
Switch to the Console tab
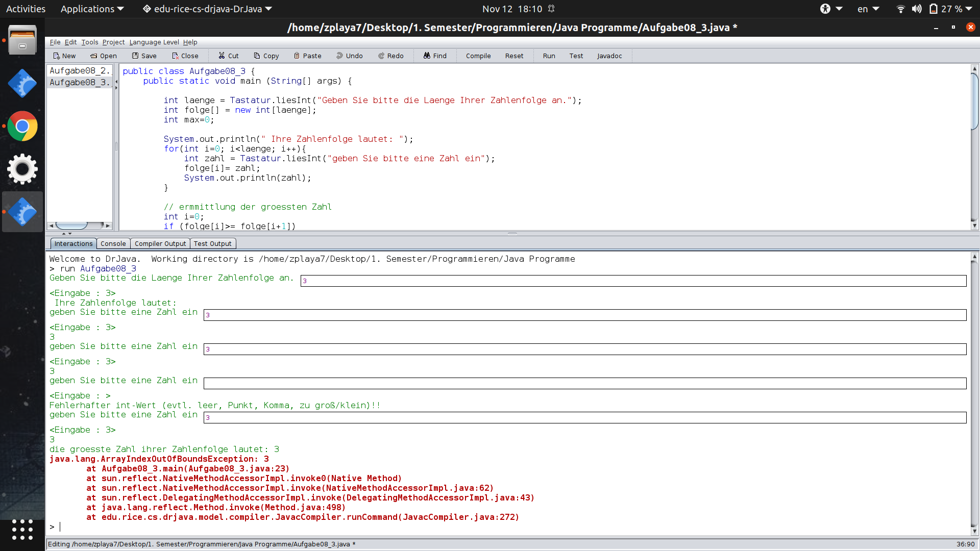tap(113, 244)
